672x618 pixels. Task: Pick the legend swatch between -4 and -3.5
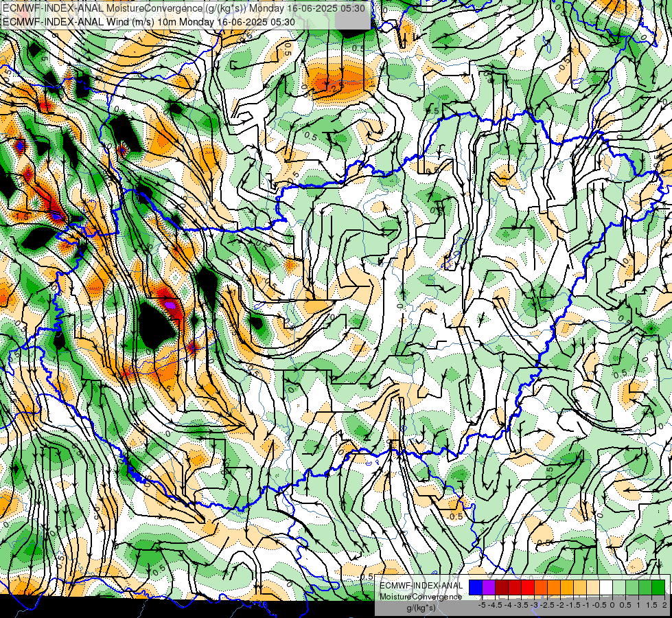pos(515,587)
